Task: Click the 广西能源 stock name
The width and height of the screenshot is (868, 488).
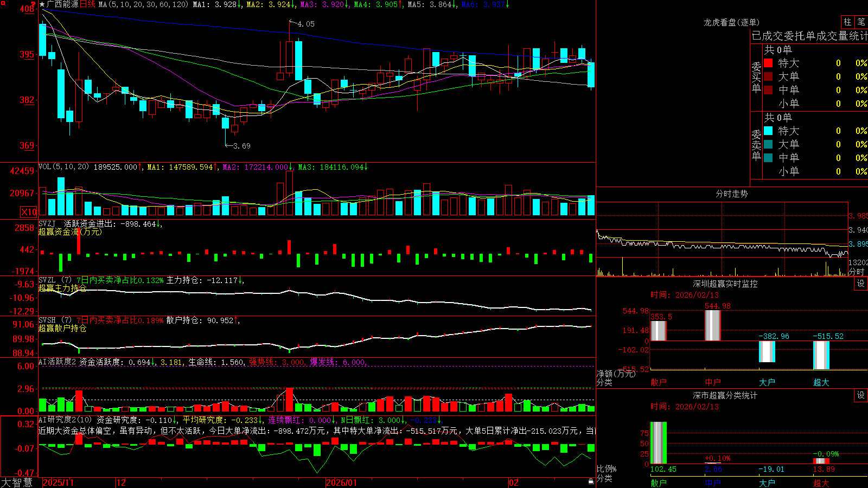Action: point(62,4)
